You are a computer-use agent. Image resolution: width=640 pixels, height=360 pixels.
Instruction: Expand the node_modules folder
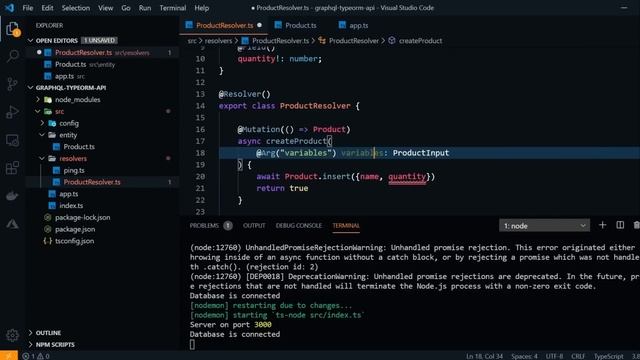tap(38, 100)
